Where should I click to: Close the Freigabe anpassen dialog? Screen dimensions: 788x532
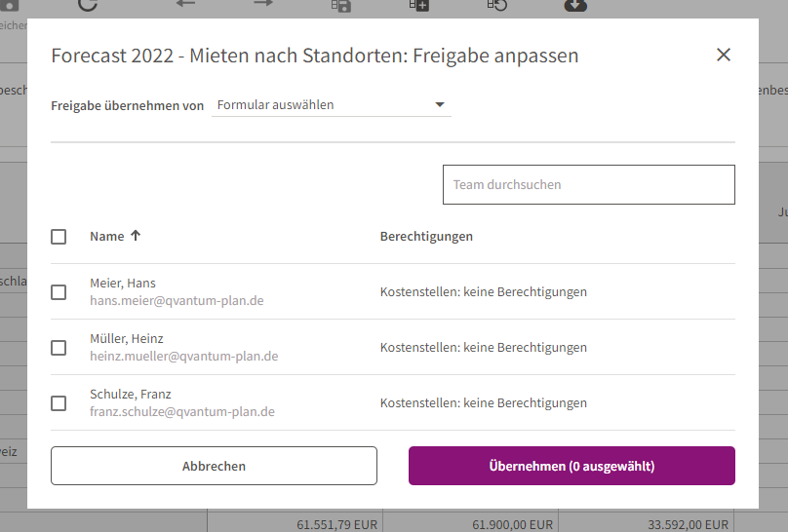(x=723, y=56)
